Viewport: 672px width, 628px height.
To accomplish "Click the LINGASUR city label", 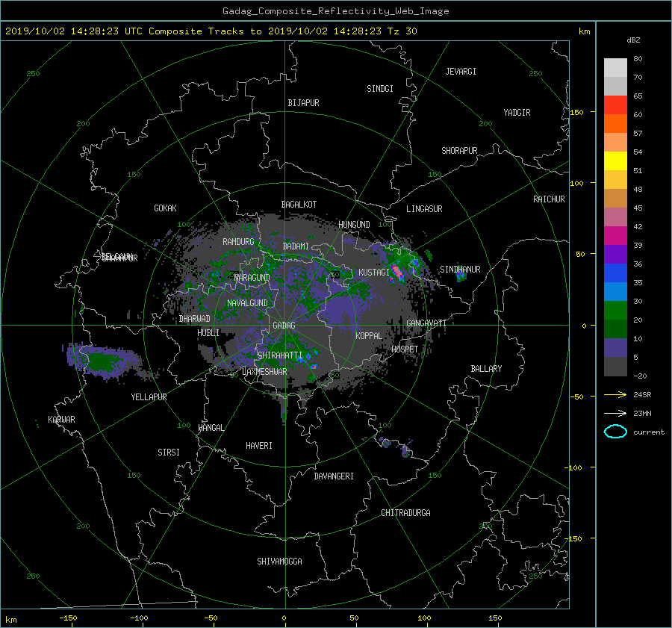I will click(424, 209).
